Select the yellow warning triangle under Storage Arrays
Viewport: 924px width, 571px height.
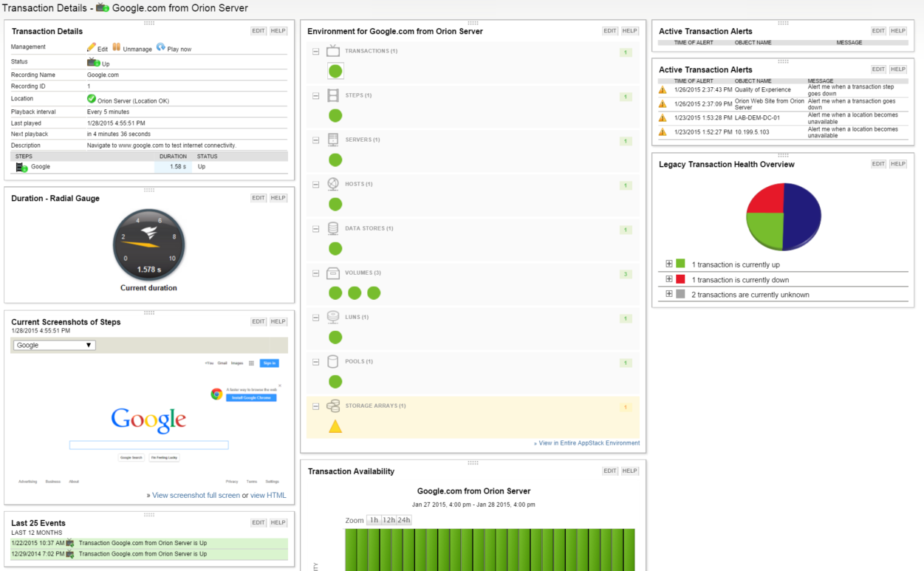coord(335,426)
